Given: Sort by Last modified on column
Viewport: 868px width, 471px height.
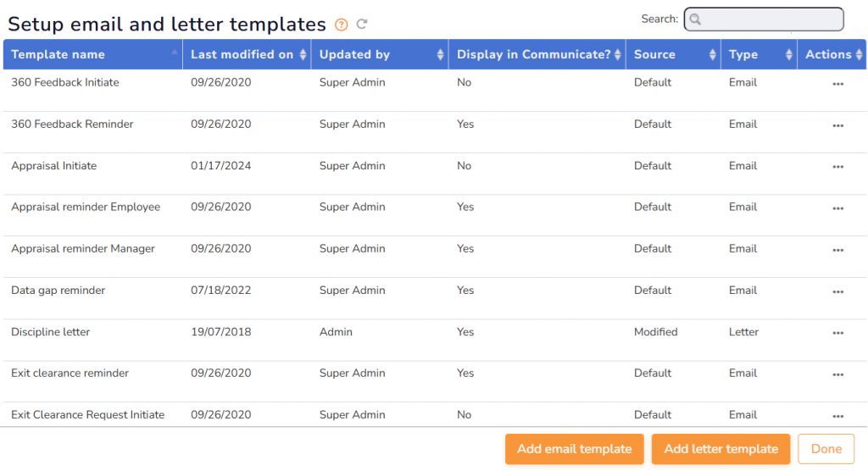Looking at the screenshot, I should point(247,54).
